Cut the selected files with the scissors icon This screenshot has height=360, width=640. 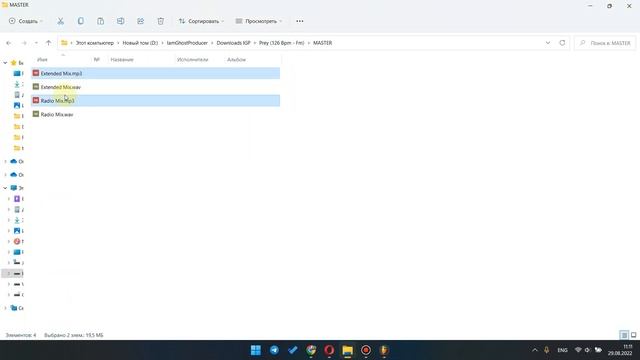[60, 21]
